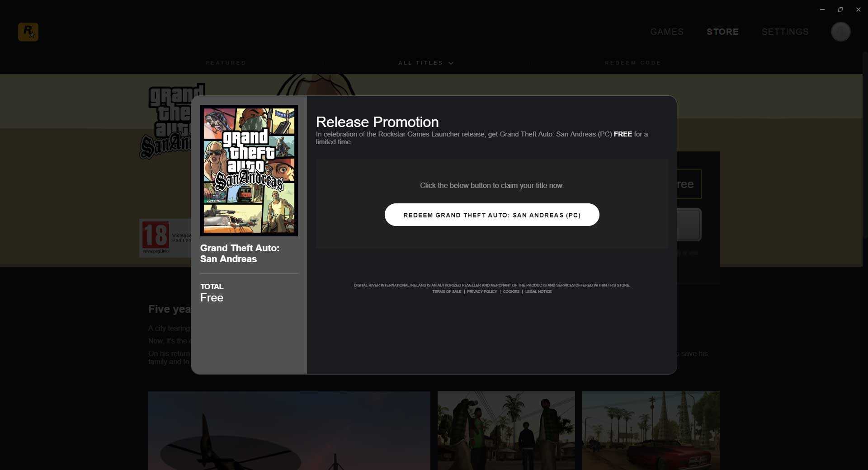
Task: Close the launcher window
Action: [858, 9]
